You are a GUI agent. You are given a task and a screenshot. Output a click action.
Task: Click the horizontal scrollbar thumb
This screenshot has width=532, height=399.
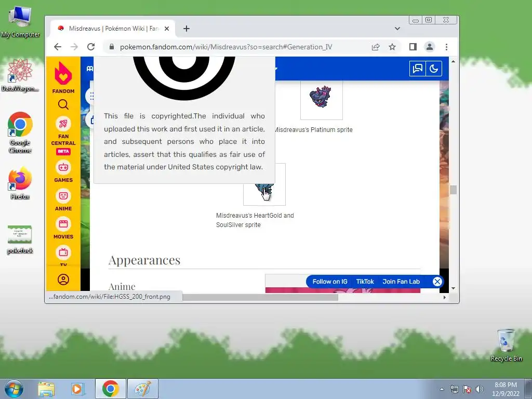[260, 297]
